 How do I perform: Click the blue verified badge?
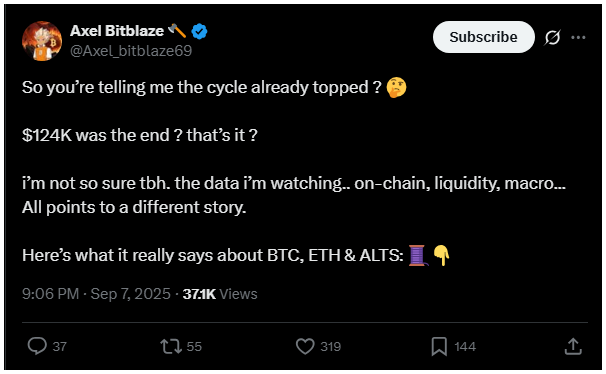click(x=199, y=31)
